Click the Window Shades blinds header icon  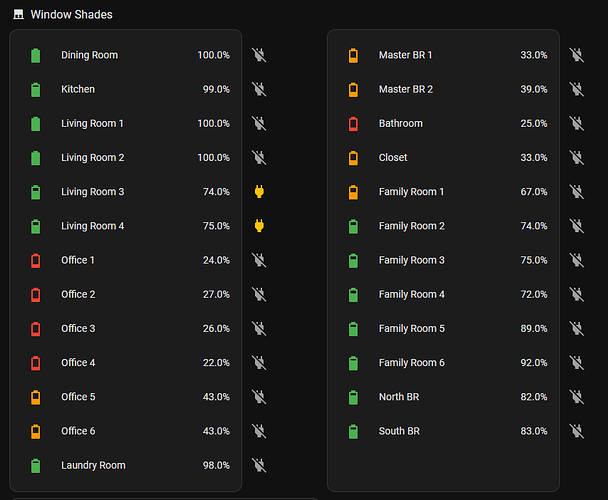17,15
